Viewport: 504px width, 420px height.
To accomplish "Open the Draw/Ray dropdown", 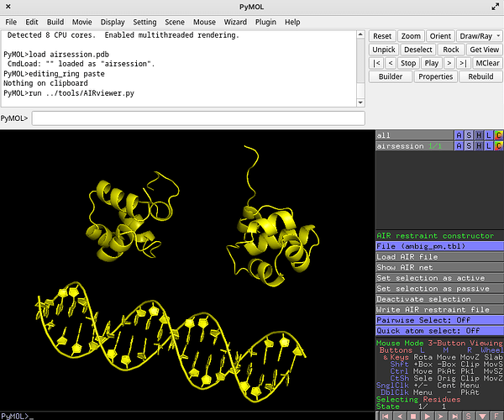I will pyautogui.click(x=479, y=36).
